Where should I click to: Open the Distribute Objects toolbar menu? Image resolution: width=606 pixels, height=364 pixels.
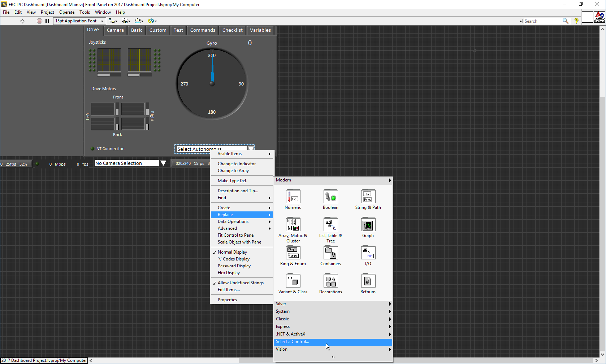(126, 21)
